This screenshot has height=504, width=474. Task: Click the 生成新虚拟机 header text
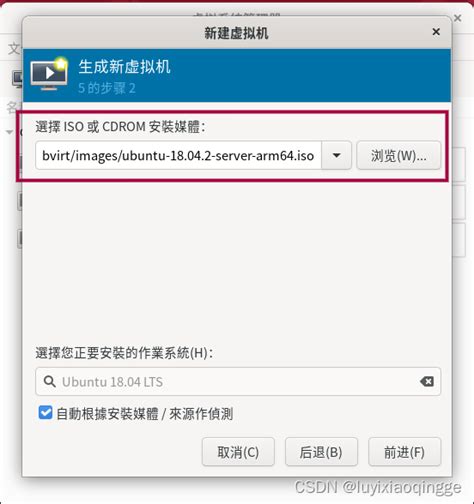point(124,66)
